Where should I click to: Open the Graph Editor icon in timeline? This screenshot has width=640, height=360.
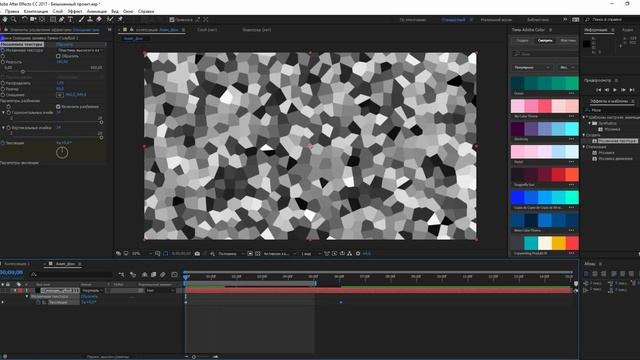(x=174, y=275)
